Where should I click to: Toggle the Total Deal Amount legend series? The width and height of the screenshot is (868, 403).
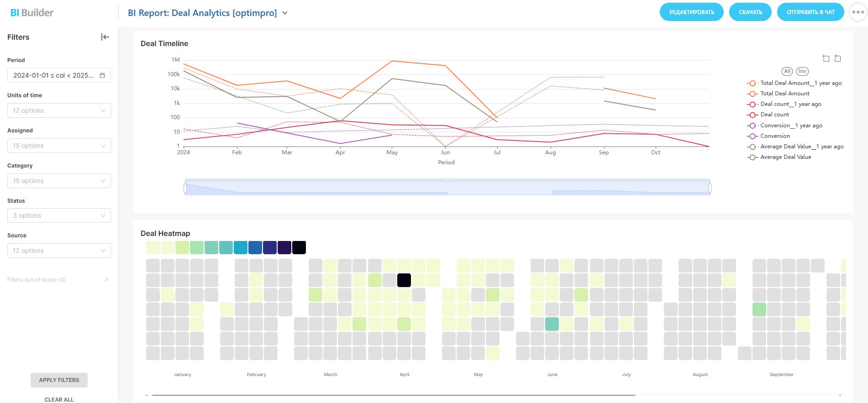click(x=784, y=94)
